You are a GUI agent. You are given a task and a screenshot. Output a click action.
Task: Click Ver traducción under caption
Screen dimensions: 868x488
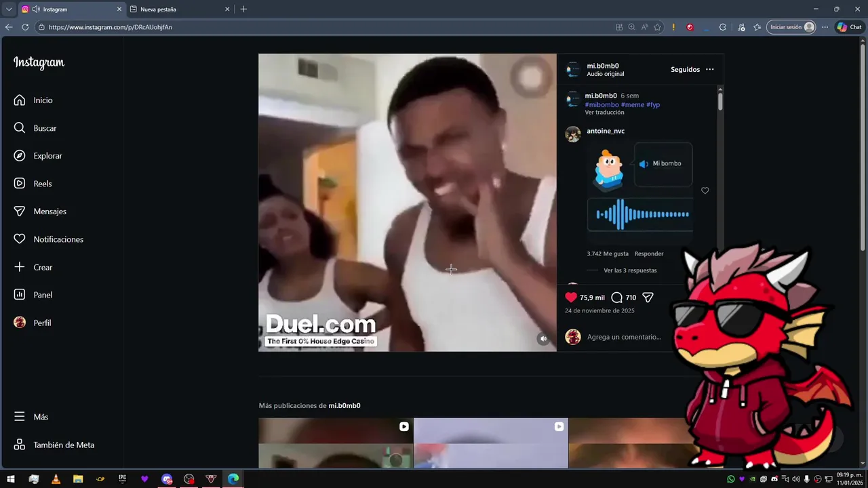point(604,113)
